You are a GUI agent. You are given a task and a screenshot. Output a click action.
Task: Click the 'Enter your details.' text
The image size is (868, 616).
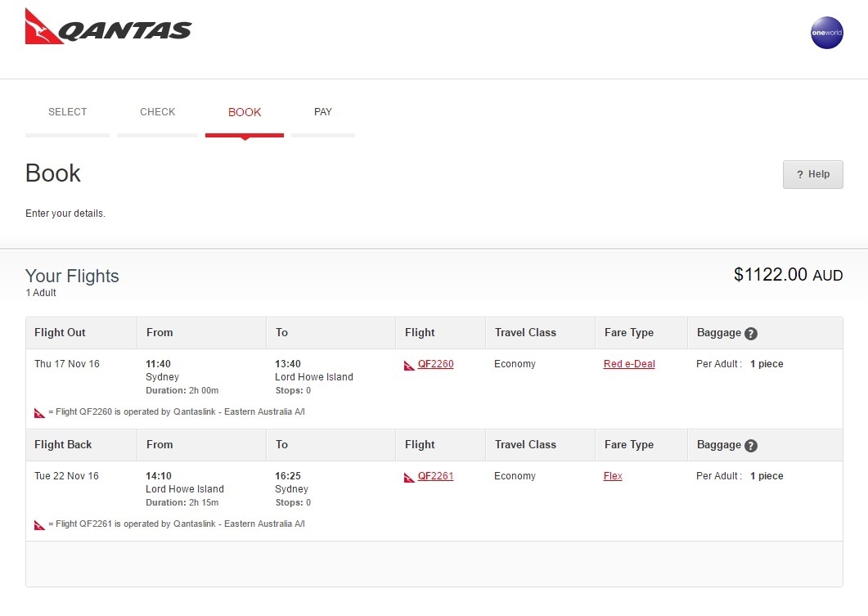65,213
